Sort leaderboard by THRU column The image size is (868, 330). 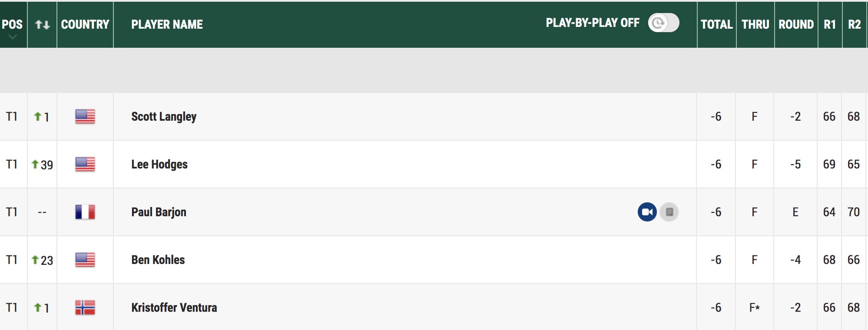click(755, 24)
